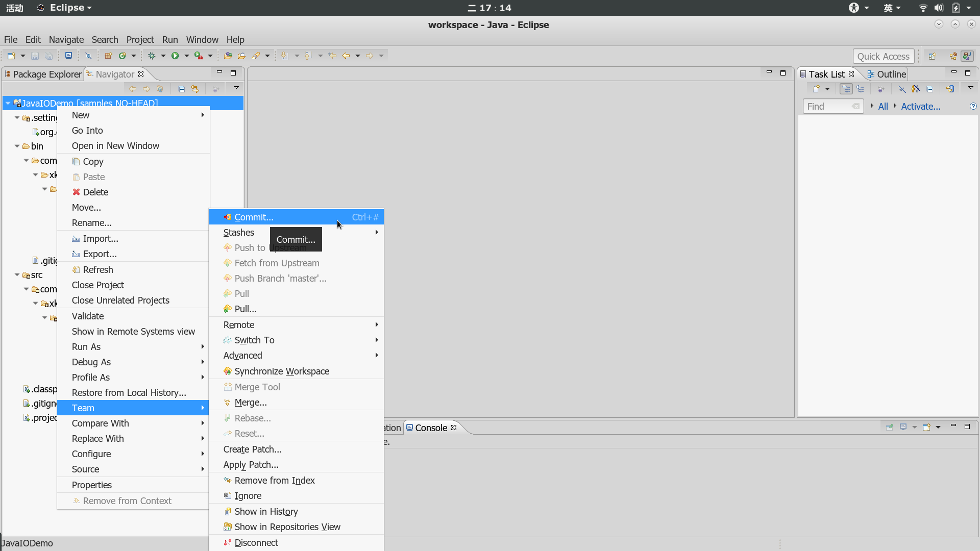This screenshot has width=980, height=551.
Task: Click the New file wizard icon
Action: click(x=11, y=56)
